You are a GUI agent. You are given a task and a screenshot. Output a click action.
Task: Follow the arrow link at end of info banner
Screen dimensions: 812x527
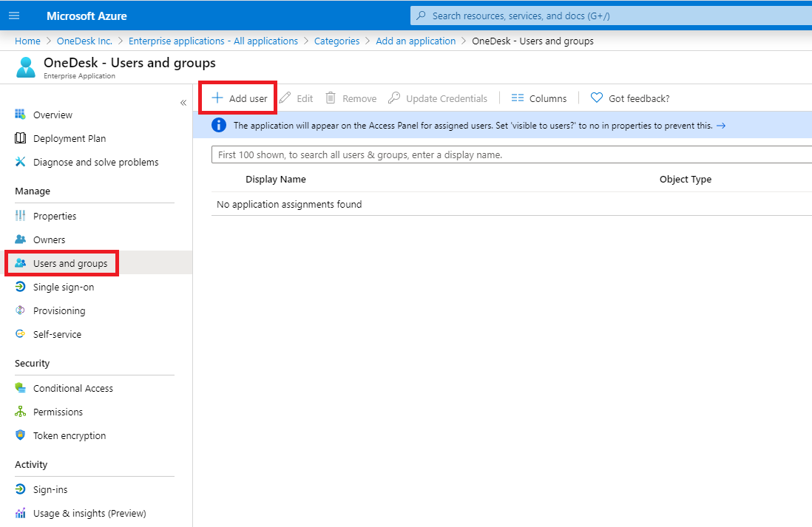[721, 125]
